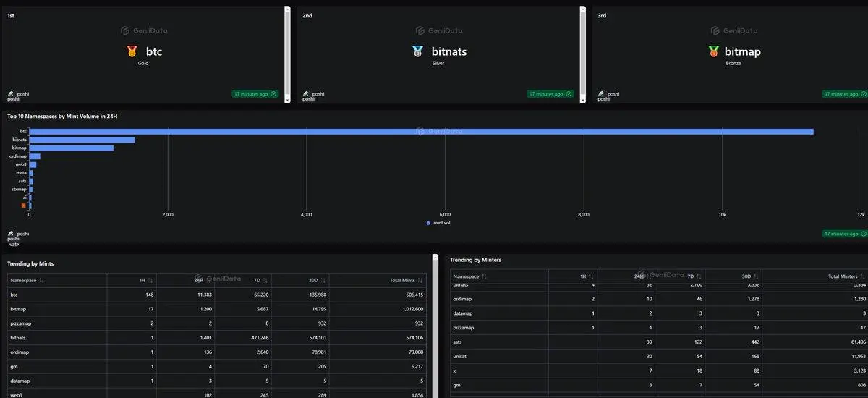The height and width of the screenshot is (398, 868).
Task: Click the 17 minutes ago badge in 1st panel
Action: pyautogui.click(x=257, y=94)
